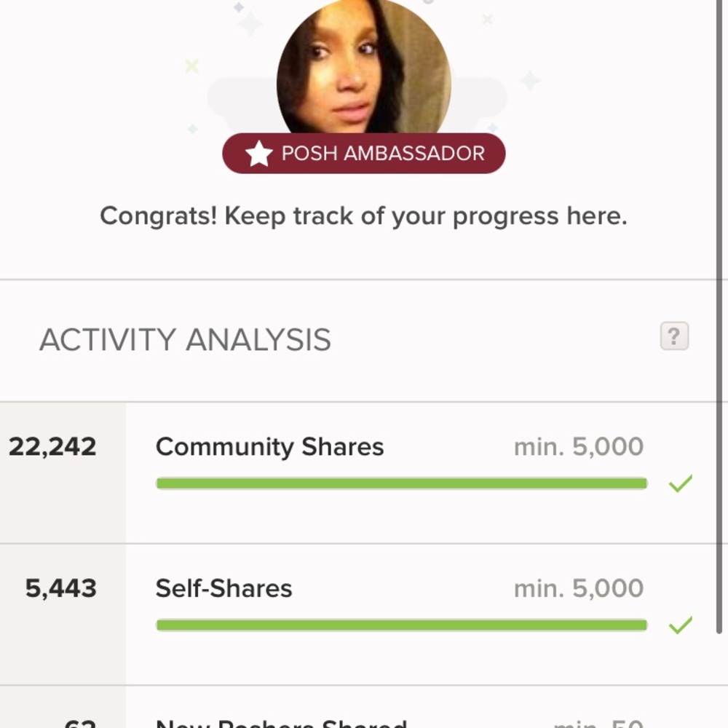Tap the ACTIVITY ANALYSIS section heading
The image size is (728, 728).
click(x=185, y=339)
